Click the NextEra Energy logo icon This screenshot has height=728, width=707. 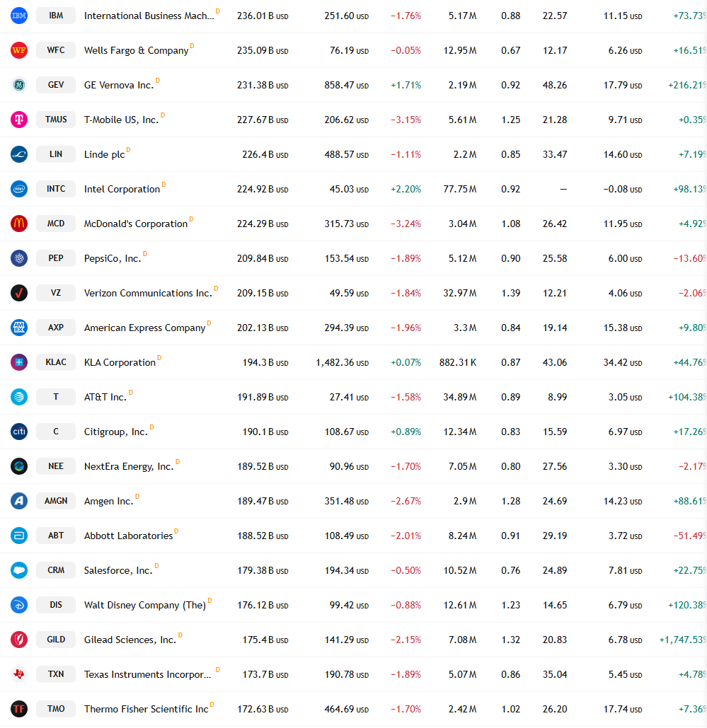(x=19, y=466)
